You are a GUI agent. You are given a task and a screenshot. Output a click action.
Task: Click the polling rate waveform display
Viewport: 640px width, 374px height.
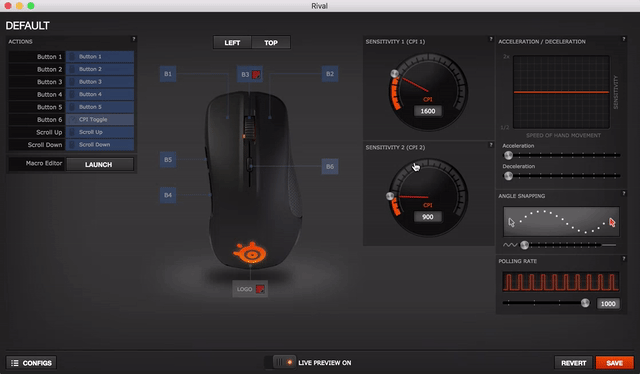[x=561, y=282]
